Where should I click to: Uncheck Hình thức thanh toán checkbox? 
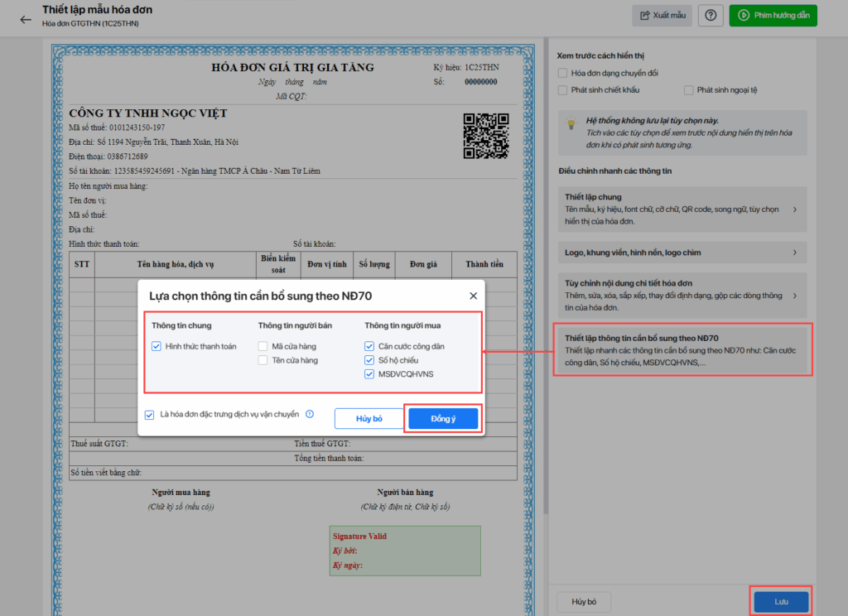(157, 346)
